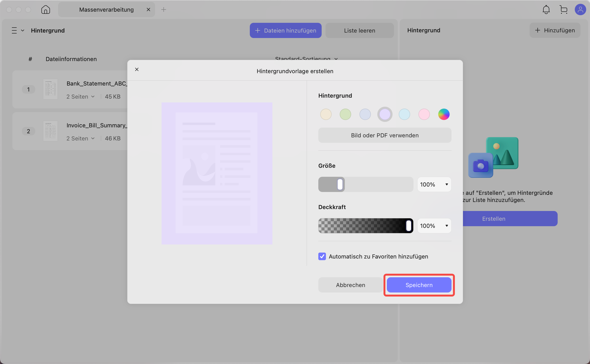The width and height of the screenshot is (590, 364).
Task: Click row number 2 badge
Action: pos(29,131)
